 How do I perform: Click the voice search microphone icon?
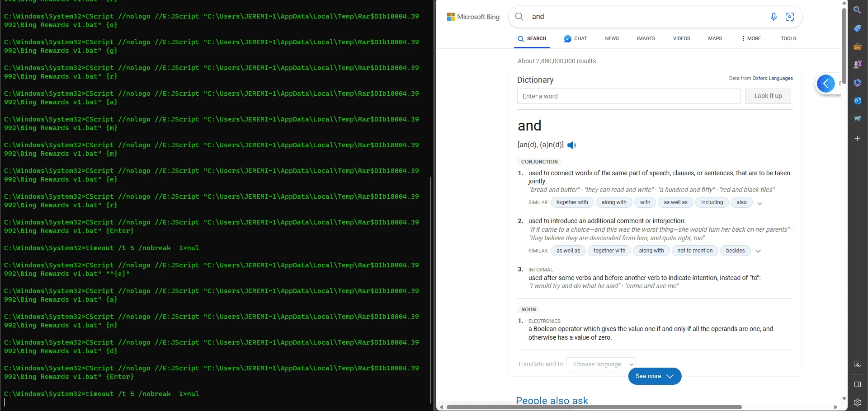point(774,17)
